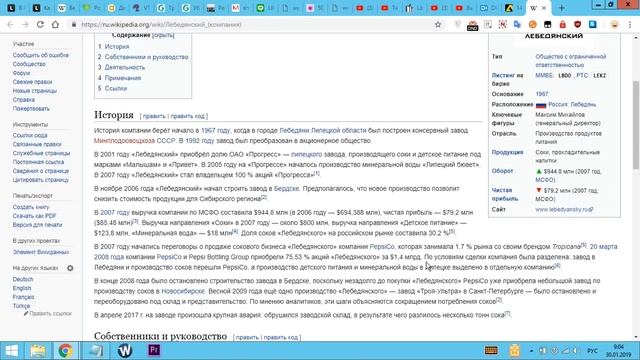
Task: Jump to Деятельность in the contents
Action: [x=125, y=67]
